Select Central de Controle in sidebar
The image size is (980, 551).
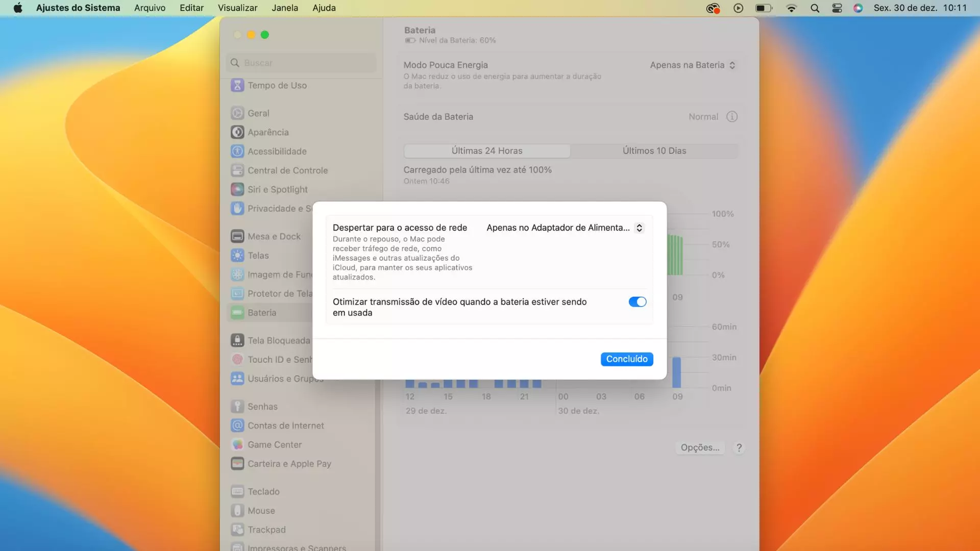coord(287,170)
